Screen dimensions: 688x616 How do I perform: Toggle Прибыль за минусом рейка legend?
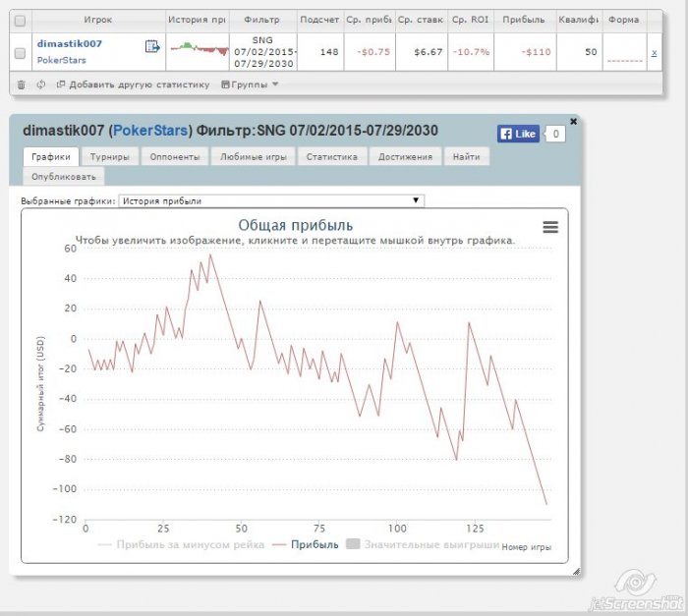[x=182, y=545]
